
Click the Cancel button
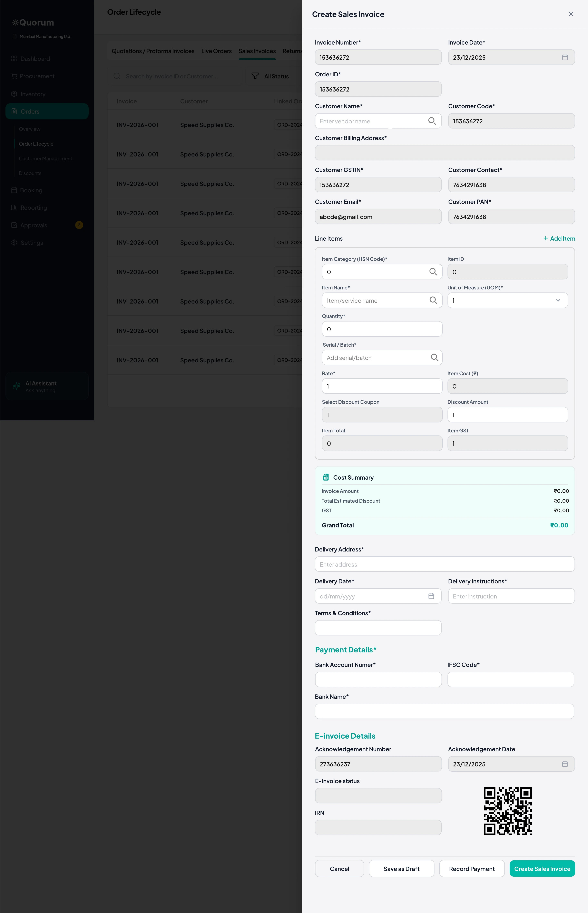tap(339, 868)
